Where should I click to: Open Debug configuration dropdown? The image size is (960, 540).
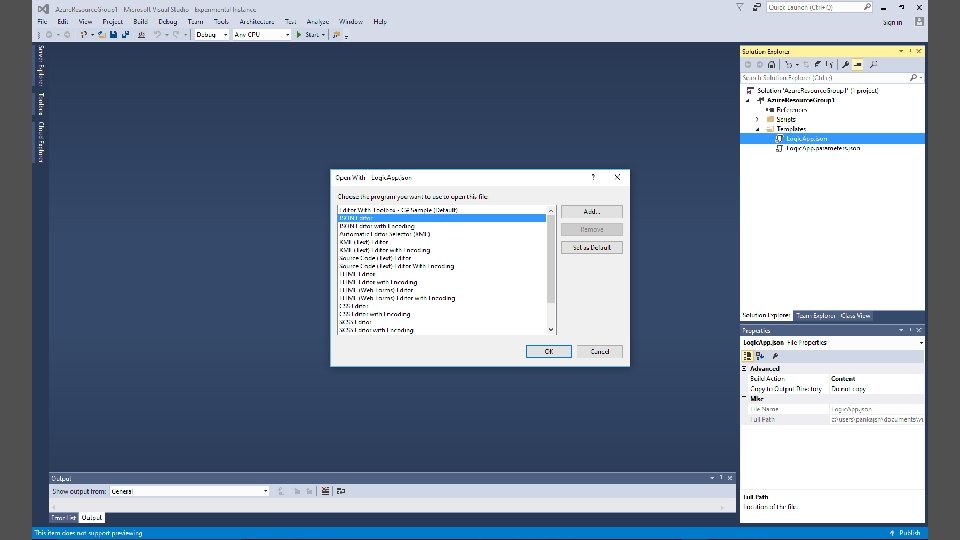pyautogui.click(x=225, y=35)
